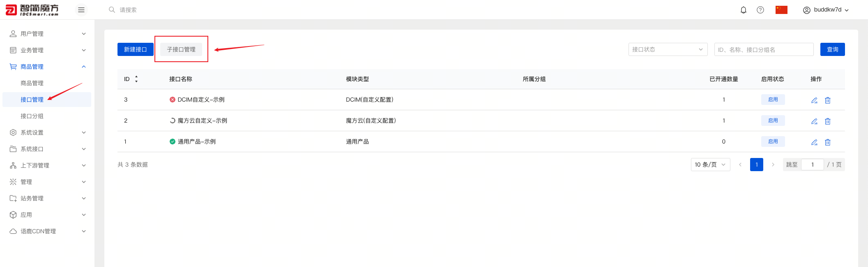Delete the 魔方云自定义-示例 interface row
This screenshot has width=868, height=267.
828,121
